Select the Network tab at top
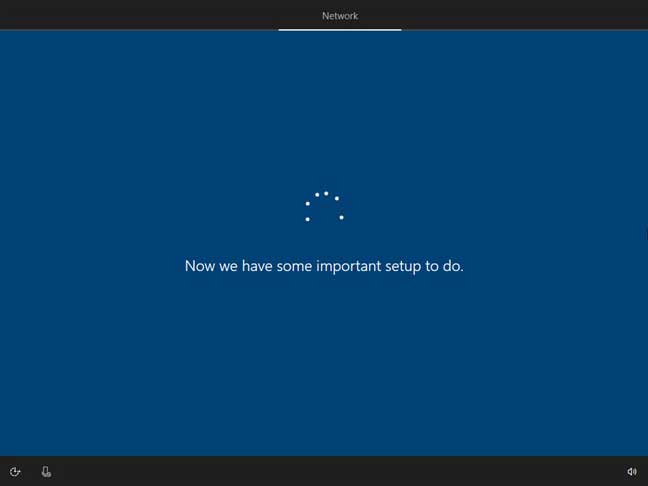The width and height of the screenshot is (648, 486). click(340, 16)
